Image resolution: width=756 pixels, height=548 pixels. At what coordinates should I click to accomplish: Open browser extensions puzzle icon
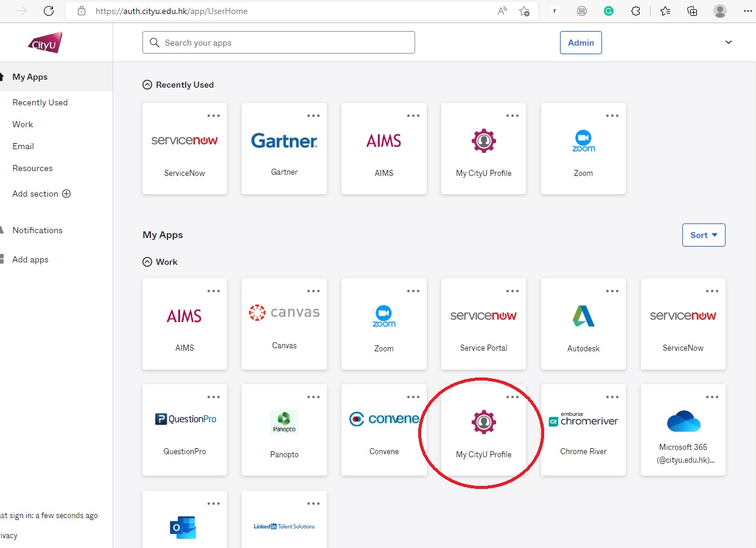point(635,11)
